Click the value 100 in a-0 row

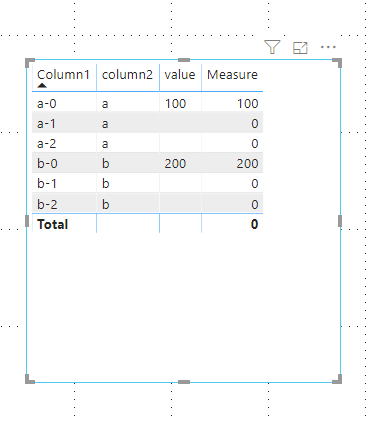pyautogui.click(x=175, y=104)
